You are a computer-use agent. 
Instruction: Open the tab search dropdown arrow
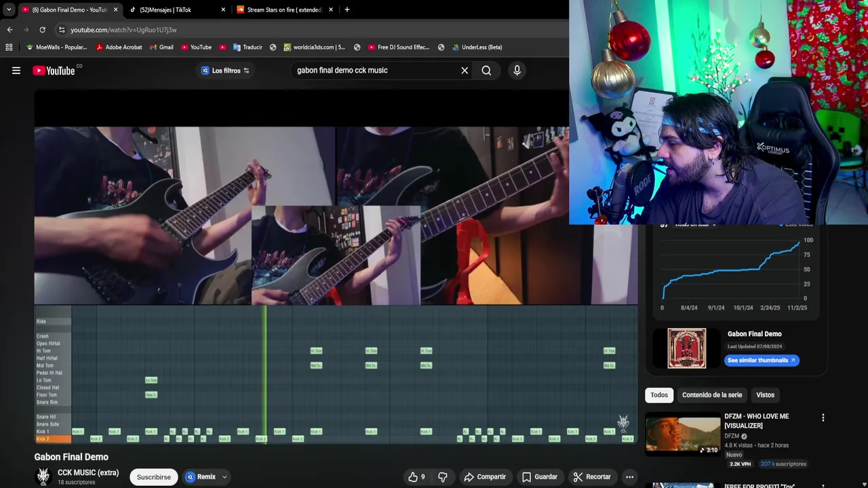9,9
